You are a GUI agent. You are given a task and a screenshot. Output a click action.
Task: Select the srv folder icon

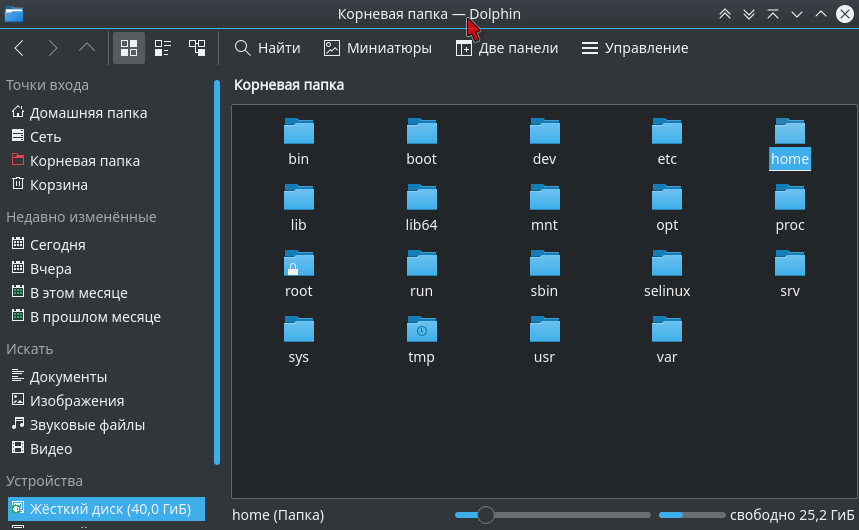coord(789,264)
